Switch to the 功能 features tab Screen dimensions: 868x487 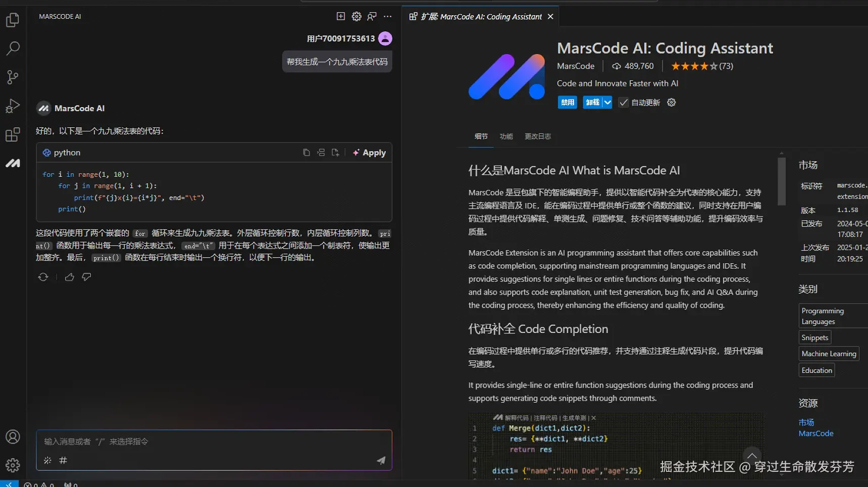click(x=506, y=136)
